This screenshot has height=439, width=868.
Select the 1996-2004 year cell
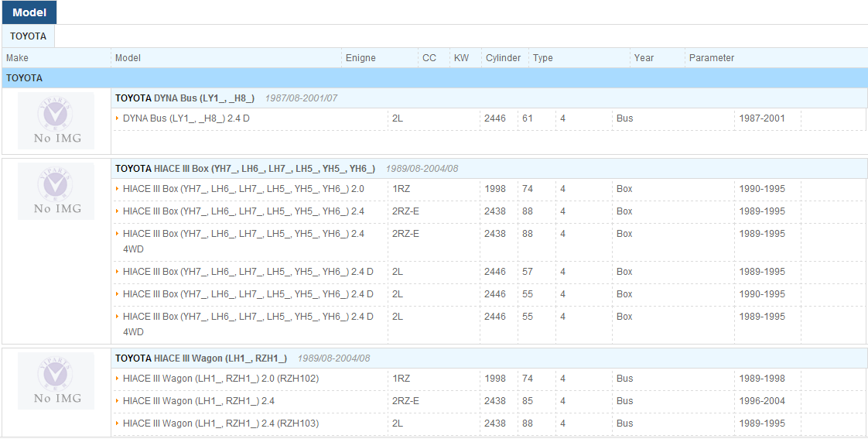pyautogui.click(x=762, y=400)
